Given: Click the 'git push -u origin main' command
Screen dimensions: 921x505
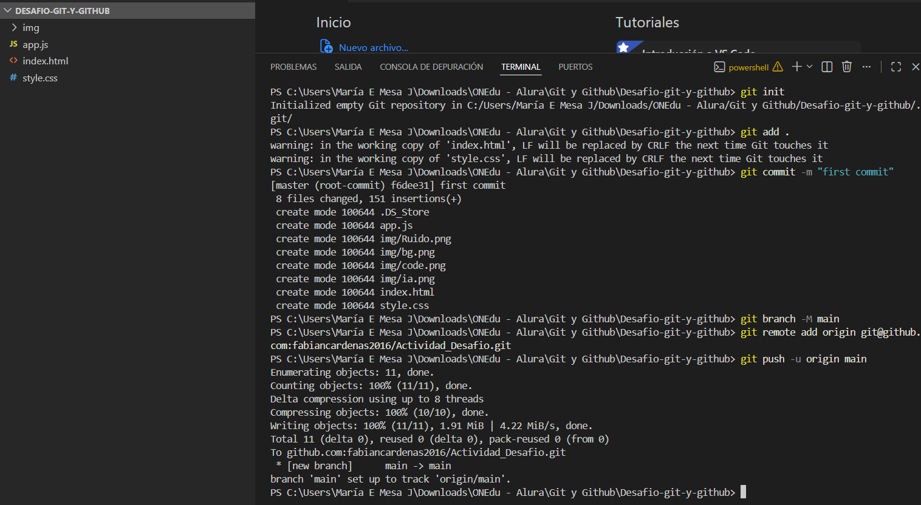Looking at the screenshot, I should pos(803,359).
